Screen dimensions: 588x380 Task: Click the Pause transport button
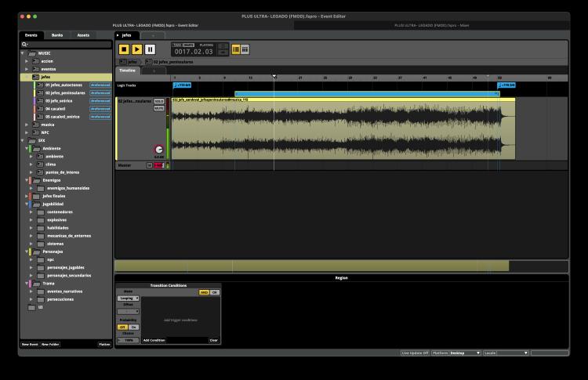pyautogui.click(x=150, y=49)
